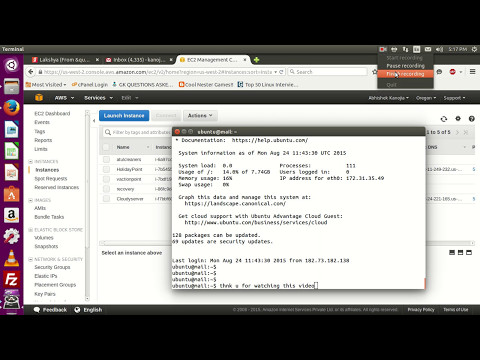
Task: Close the EC2 Management Console tab
Action: coord(245,60)
